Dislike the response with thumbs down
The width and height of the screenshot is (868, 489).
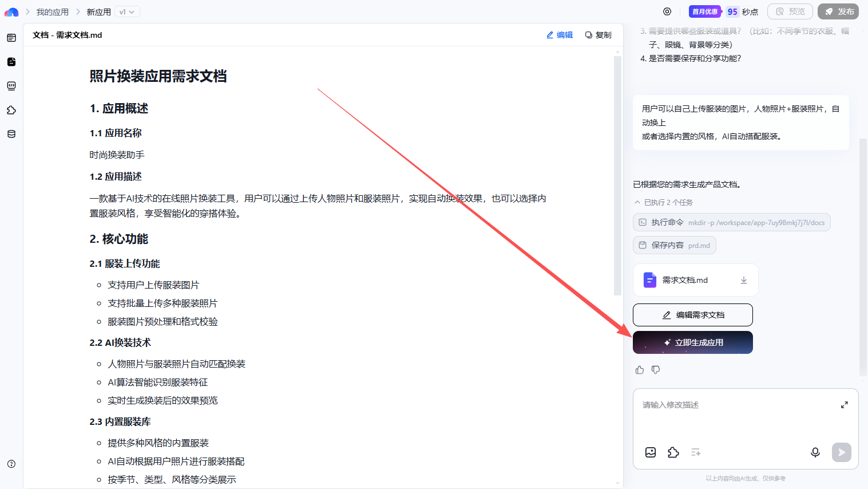pos(656,370)
